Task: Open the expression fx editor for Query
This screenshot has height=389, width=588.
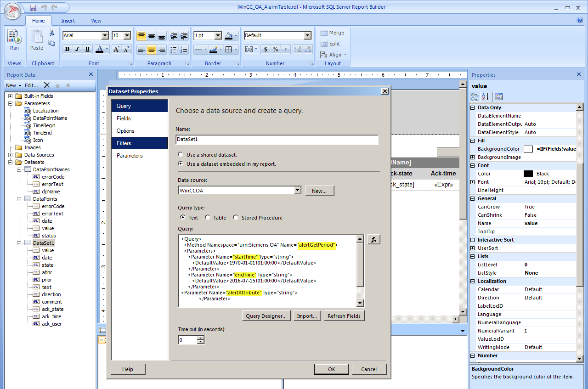Action: tap(374, 239)
